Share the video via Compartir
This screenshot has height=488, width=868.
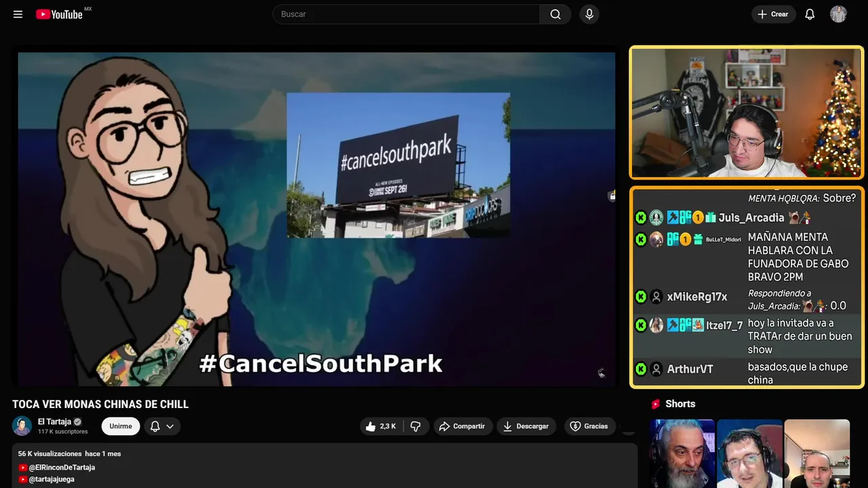pos(462,426)
